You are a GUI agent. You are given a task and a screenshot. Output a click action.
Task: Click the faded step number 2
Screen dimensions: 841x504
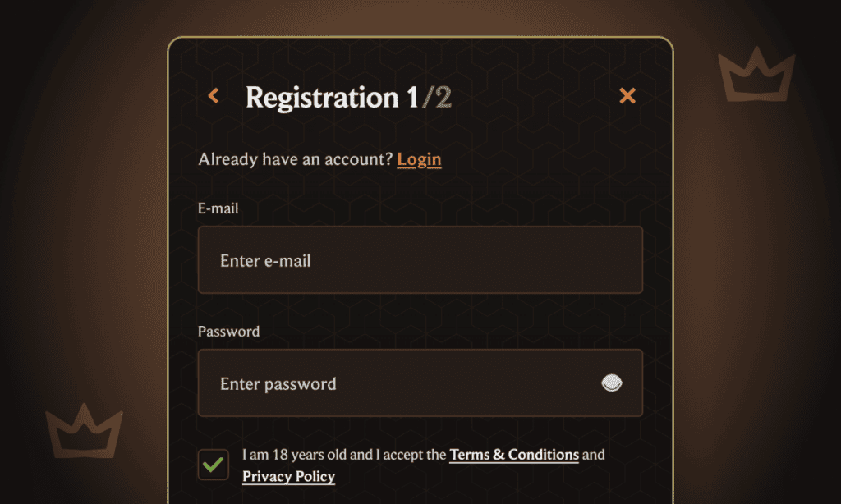pos(443,98)
